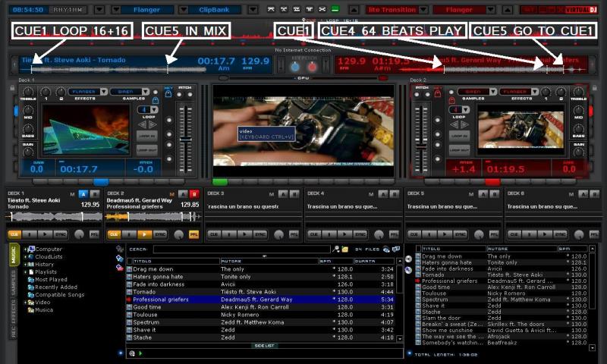The height and width of the screenshot is (364, 607).
Task: Adjust Deck 2 pitch slider handle
Action: 421,146
